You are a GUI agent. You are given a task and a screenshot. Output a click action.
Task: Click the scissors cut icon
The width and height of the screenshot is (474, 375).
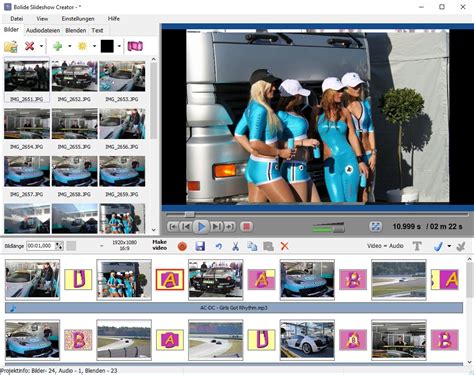pos(235,246)
